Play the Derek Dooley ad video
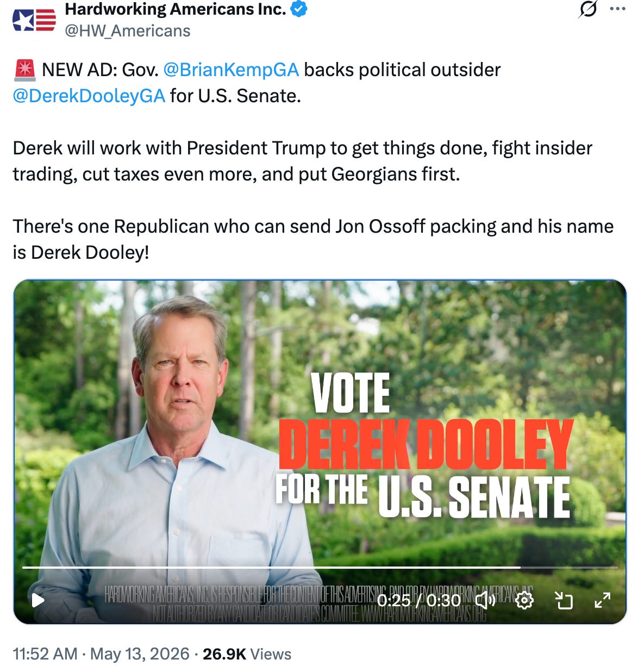This screenshot has width=638, height=672. click(x=38, y=600)
